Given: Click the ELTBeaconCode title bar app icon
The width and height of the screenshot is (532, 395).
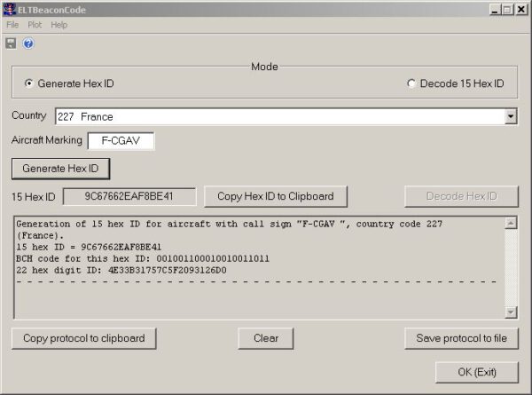Looking at the screenshot, I should 9,9.
